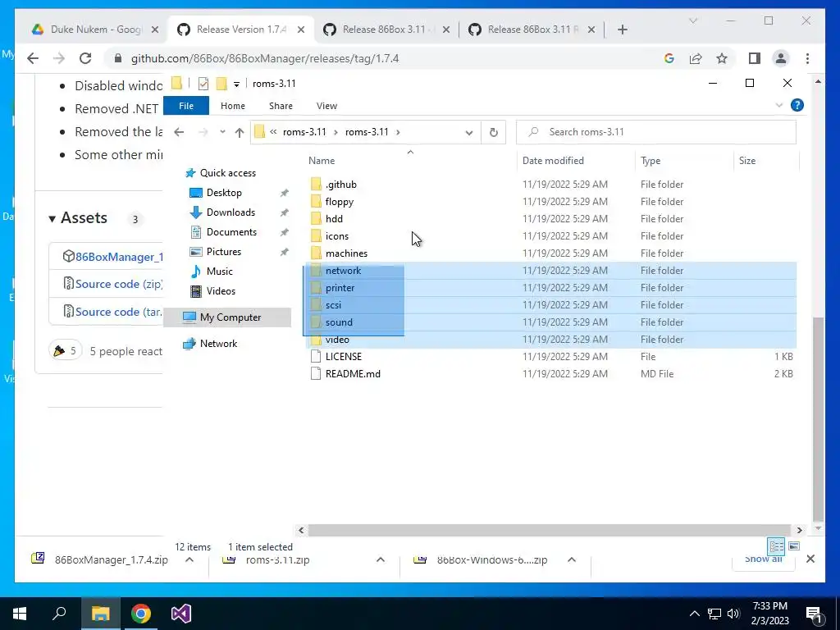Open new Chrome tab
Viewport: 840px width, 630px height.
[x=622, y=30]
